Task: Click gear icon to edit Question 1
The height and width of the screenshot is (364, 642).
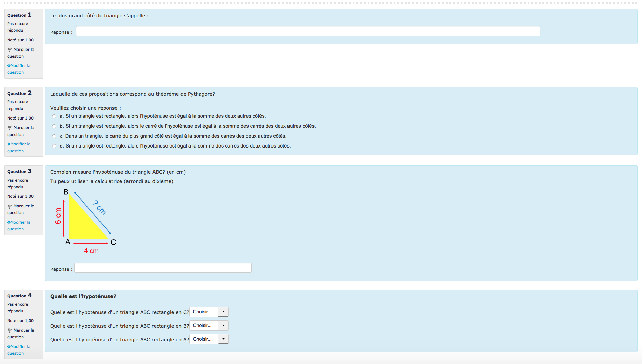Action: pyautogui.click(x=9, y=66)
